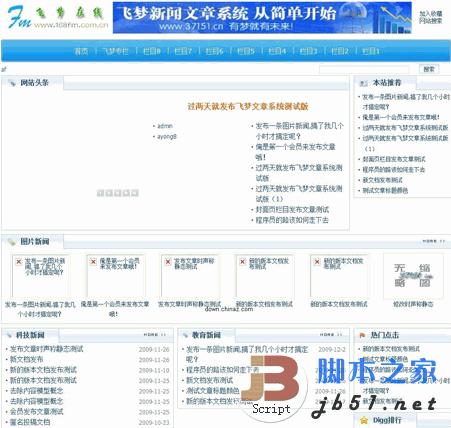Click the ayong8 user link

click(x=167, y=137)
